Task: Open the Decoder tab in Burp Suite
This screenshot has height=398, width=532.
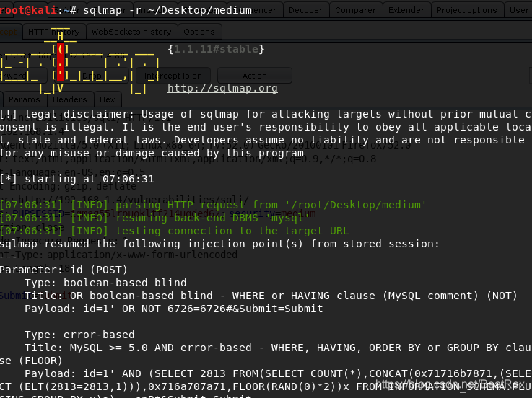Action: (305, 10)
